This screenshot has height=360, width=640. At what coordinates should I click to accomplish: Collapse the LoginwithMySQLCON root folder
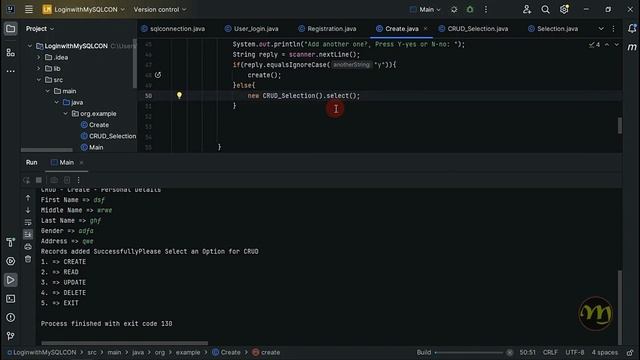tap(30, 46)
